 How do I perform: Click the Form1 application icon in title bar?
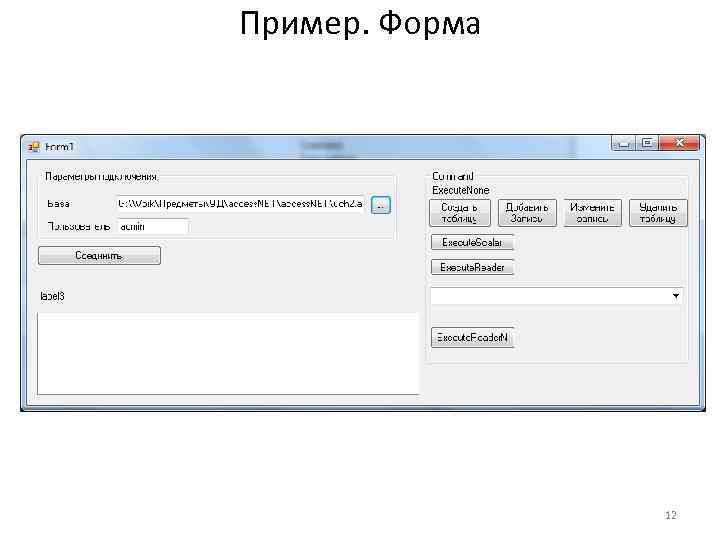[x=34, y=147]
